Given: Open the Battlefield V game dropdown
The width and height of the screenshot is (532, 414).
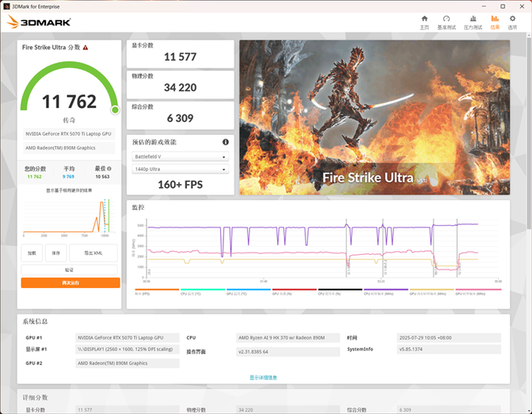Looking at the screenshot, I should click(180, 157).
